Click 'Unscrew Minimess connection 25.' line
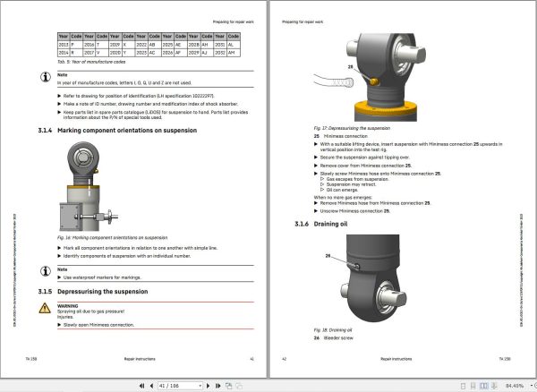Viewport: 537px width, 392px height. tap(354, 211)
